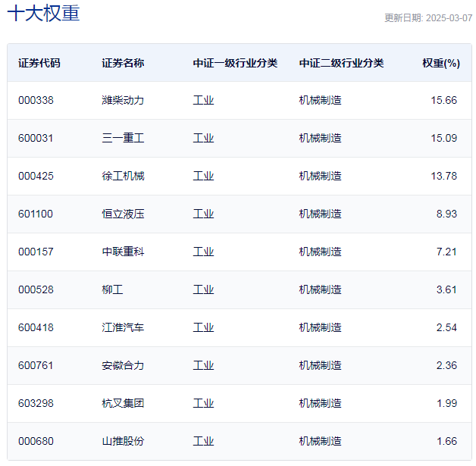This screenshot has width=476, height=466.
Task: Select the name 江淮汽车
Action: tap(123, 327)
